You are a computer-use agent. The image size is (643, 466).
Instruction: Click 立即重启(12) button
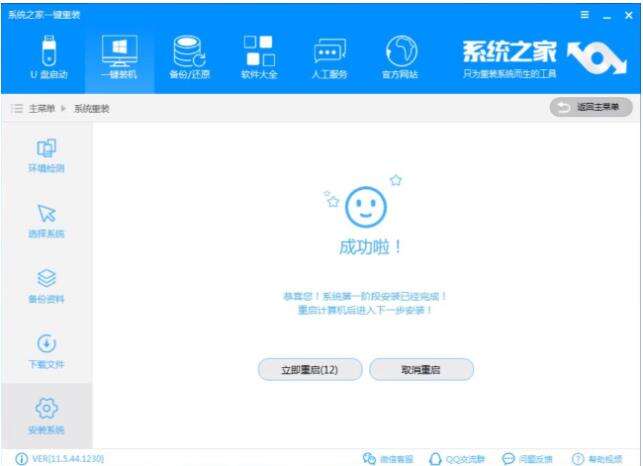[x=310, y=370]
